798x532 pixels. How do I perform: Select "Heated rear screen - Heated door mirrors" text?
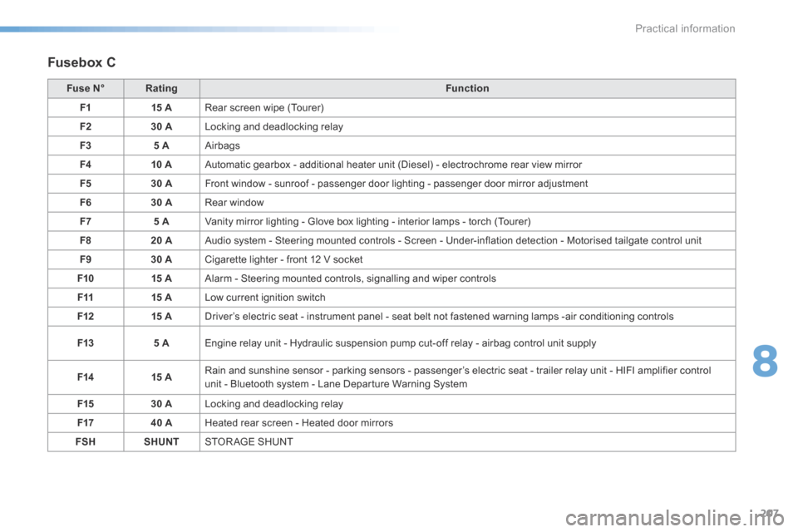(298, 422)
